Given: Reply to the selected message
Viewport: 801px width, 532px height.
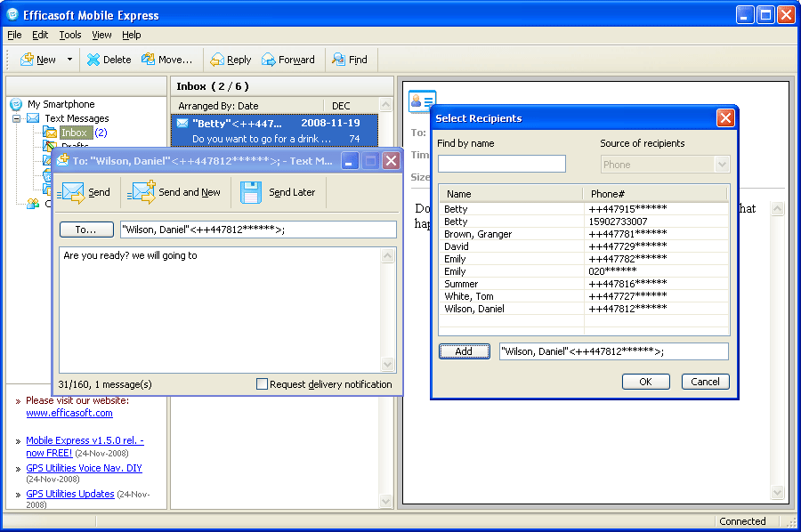Looking at the screenshot, I should tap(231, 60).
